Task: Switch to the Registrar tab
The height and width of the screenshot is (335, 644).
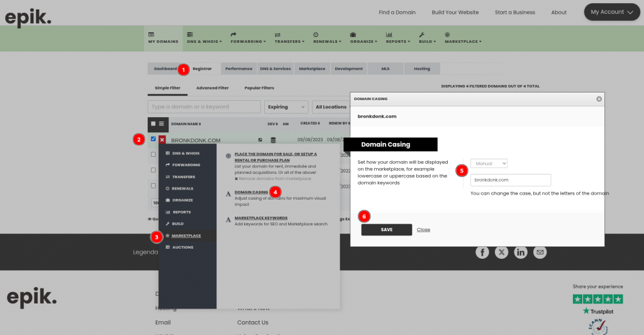Action: click(202, 69)
